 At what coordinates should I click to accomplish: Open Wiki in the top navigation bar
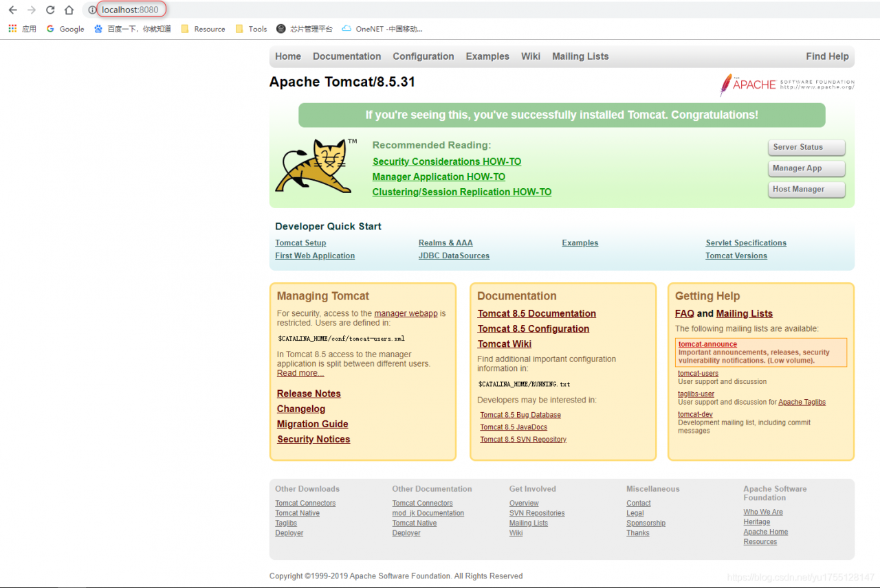[531, 56]
